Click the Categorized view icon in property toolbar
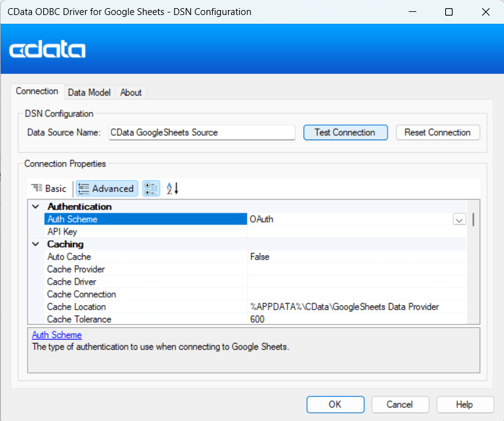Image resolution: width=504 pixels, height=421 pixels. 151,188
